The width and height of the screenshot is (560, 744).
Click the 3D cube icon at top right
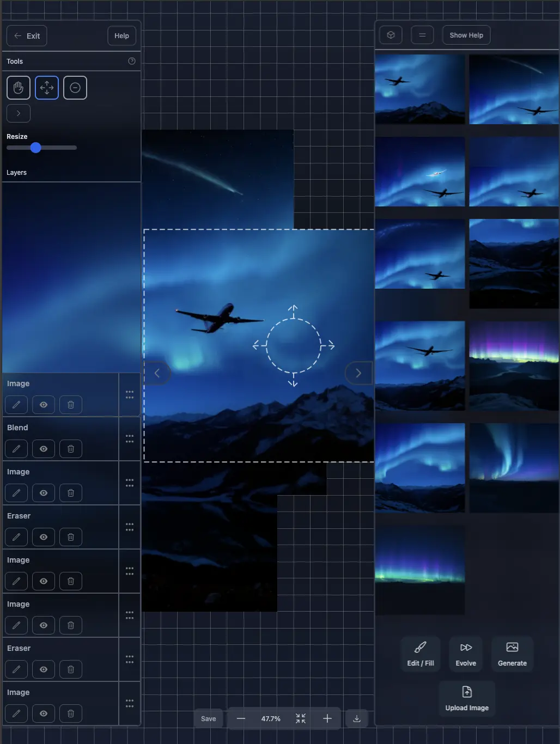391,34
